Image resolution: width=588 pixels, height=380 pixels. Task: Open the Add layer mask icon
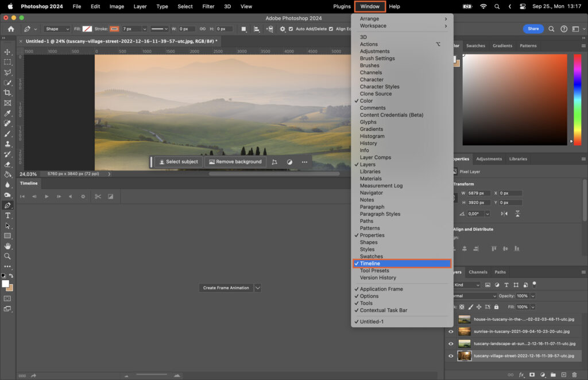(x=533, y=375)
